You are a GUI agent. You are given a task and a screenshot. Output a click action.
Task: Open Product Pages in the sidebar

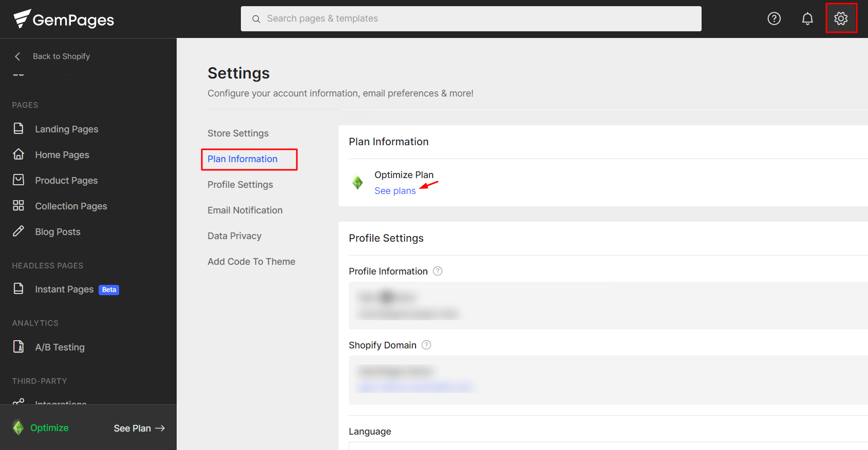pyautogui.click(x=66, y=181)
